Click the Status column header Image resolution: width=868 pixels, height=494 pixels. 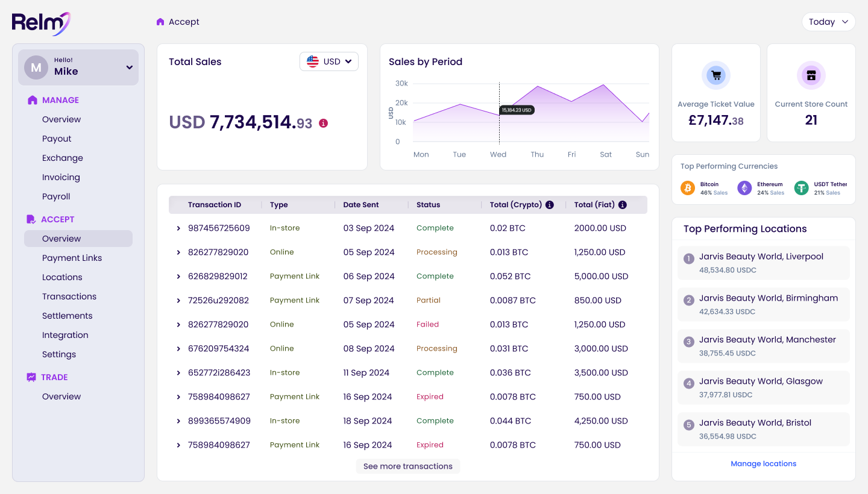(429, 205)
